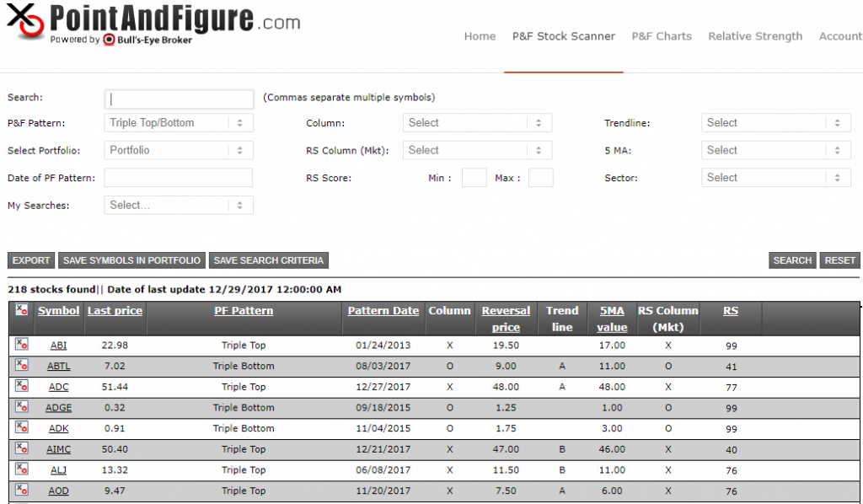The image size is (863, 504).
Task: Open the P&F Pattern dropdown showing Triple Top/Bottom
Action: tap(178, 122)
